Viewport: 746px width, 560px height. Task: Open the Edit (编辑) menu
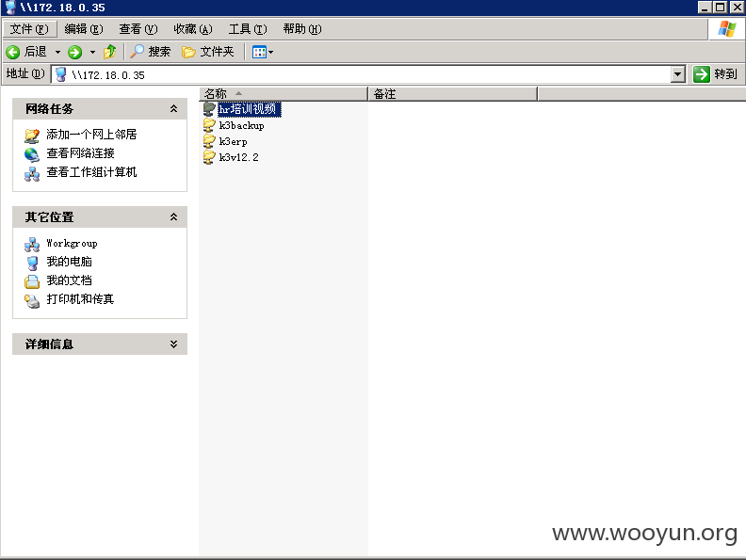pos(84,29)
